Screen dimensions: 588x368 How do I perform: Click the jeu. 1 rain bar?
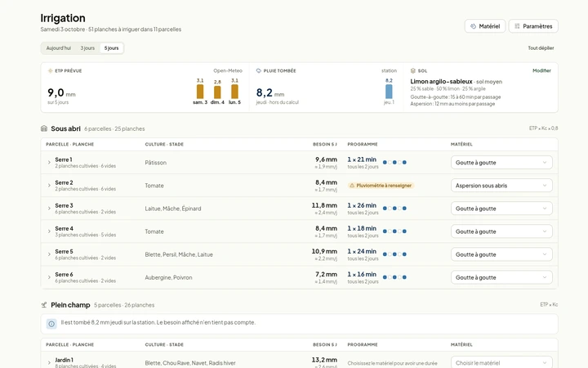click(389, 92)
